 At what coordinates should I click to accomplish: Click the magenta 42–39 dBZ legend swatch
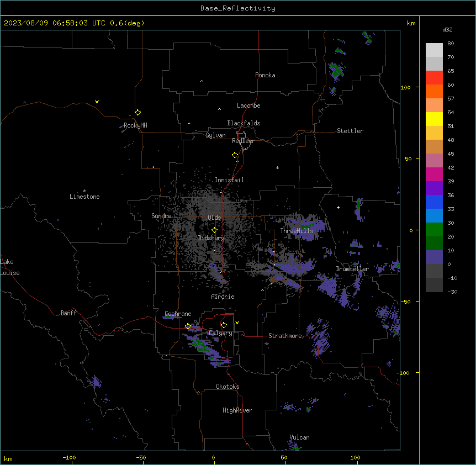(x=434, y=174)
